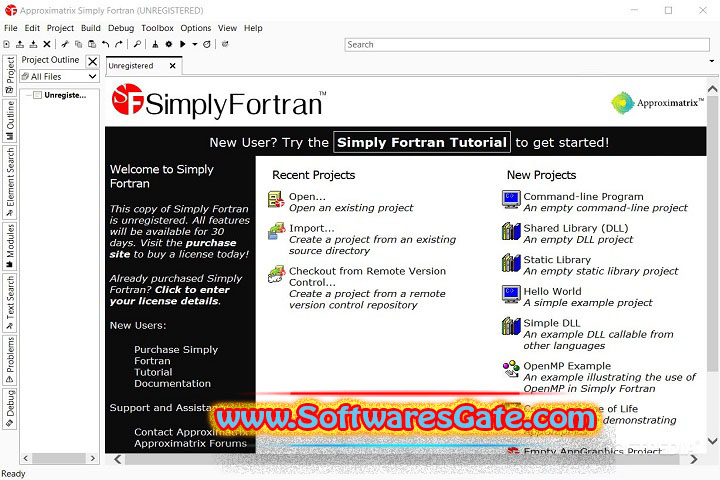Open the Approximatrix Forums link
The width and height of the screenshot is (720, 480).
191,443
